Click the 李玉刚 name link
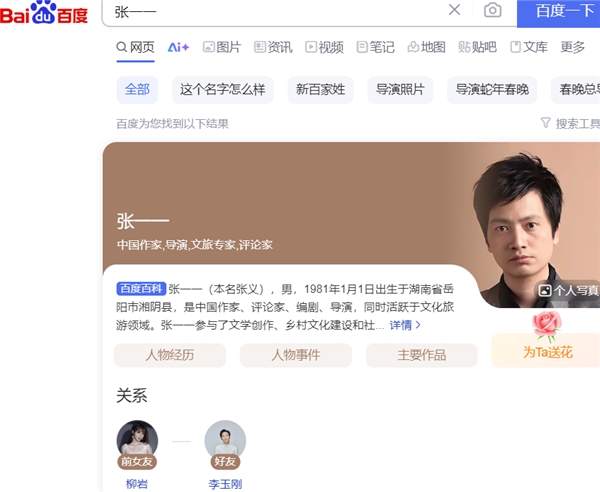Image resolution: width=600 pixels, height=492 pixels. 225,484
